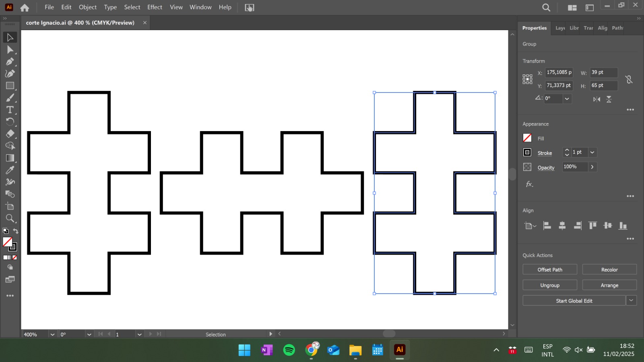Select the Rotate tool
Screen dimensions: 644x362
(x=10, y=121)
